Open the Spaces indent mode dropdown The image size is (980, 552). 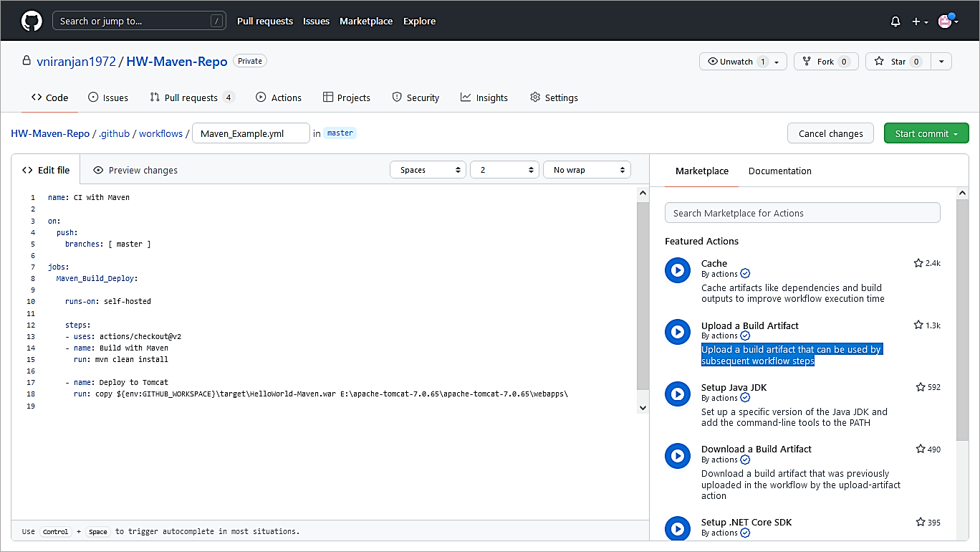[x=428, y=170]
